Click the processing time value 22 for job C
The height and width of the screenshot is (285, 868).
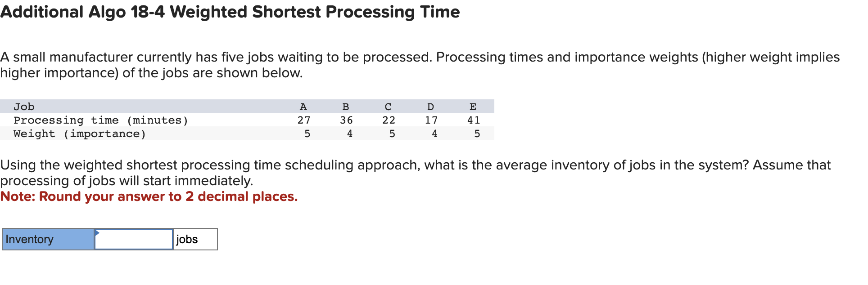388,120
